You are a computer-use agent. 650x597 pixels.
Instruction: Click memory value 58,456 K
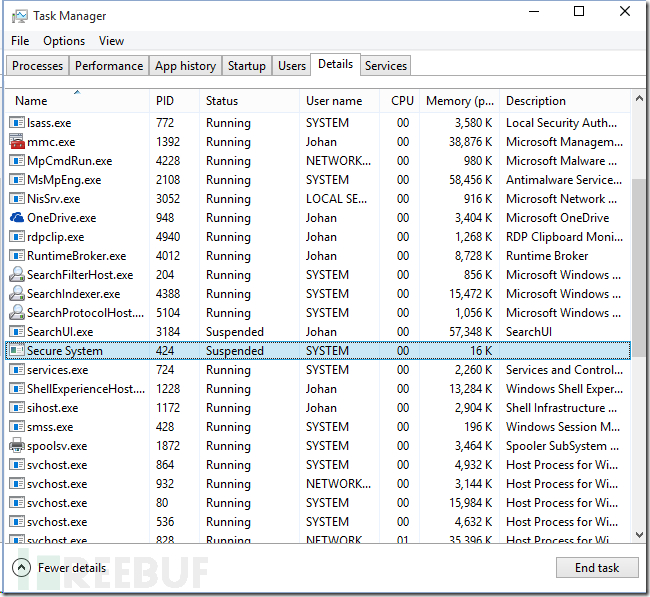coord(471,180)
